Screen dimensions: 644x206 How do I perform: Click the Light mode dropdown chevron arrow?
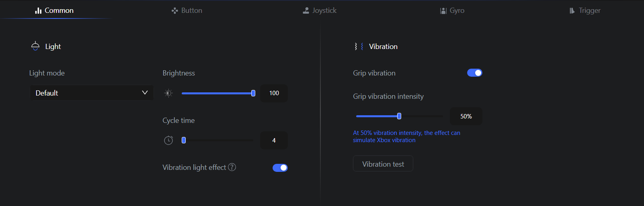click(x=145, y=93)
